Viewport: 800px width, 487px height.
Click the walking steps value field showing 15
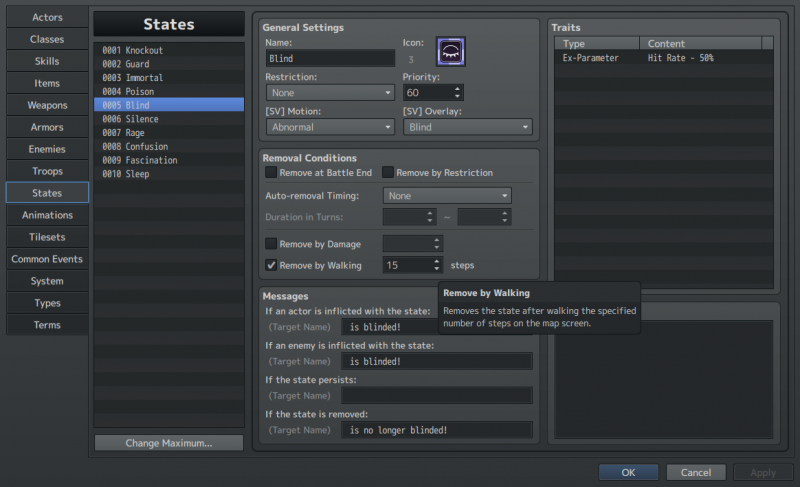pyautogui.click(x=407, y=265)
